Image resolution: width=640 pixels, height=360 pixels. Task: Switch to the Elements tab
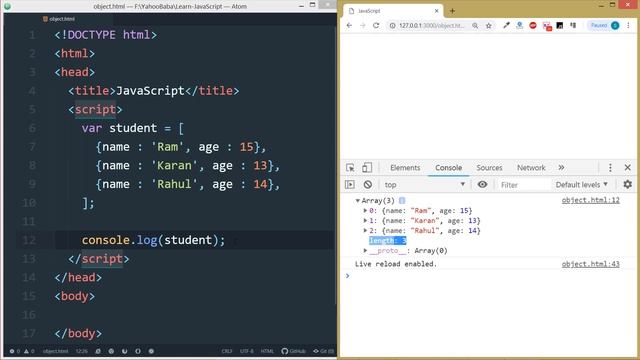pyautogui.click(x=405, y=168)
